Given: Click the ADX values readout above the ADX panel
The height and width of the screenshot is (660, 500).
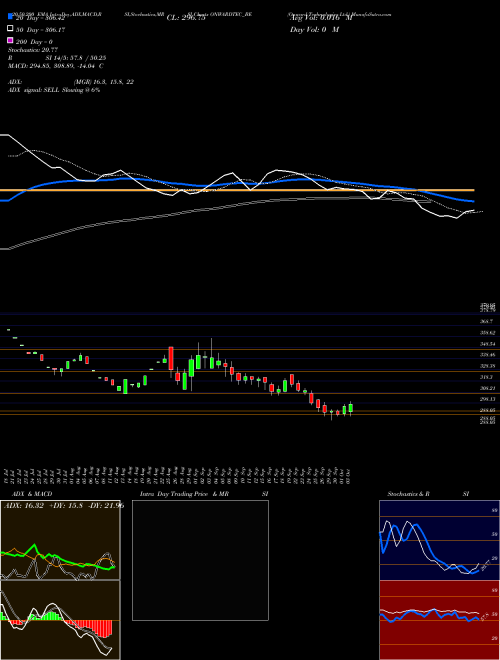Looking at the screenshot, I should click(64, 505).
